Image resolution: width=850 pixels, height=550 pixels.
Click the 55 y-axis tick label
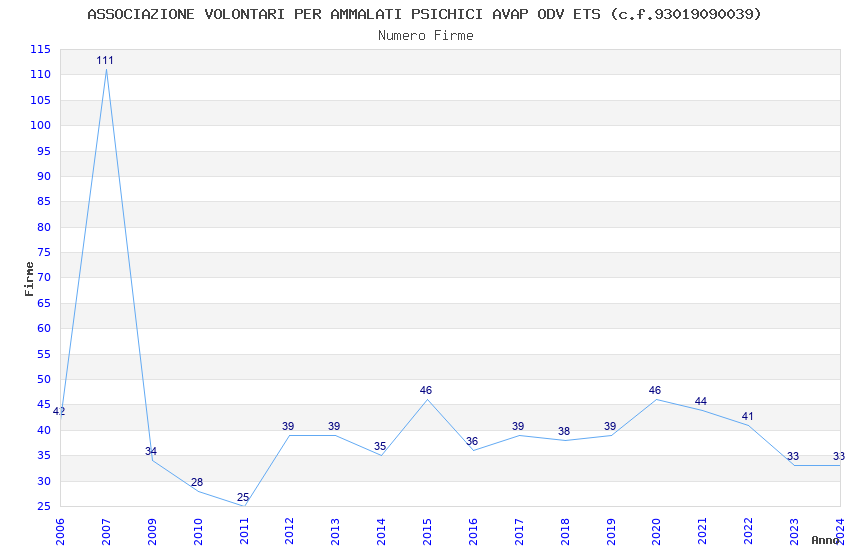pos(44,354)
